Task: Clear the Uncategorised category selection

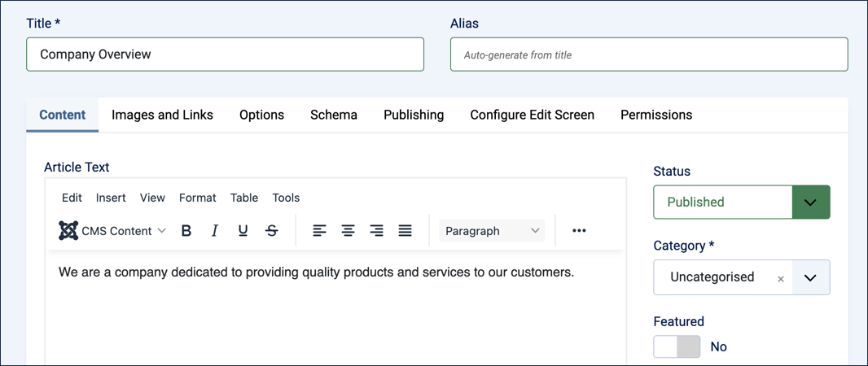Action: click(781, 279)
